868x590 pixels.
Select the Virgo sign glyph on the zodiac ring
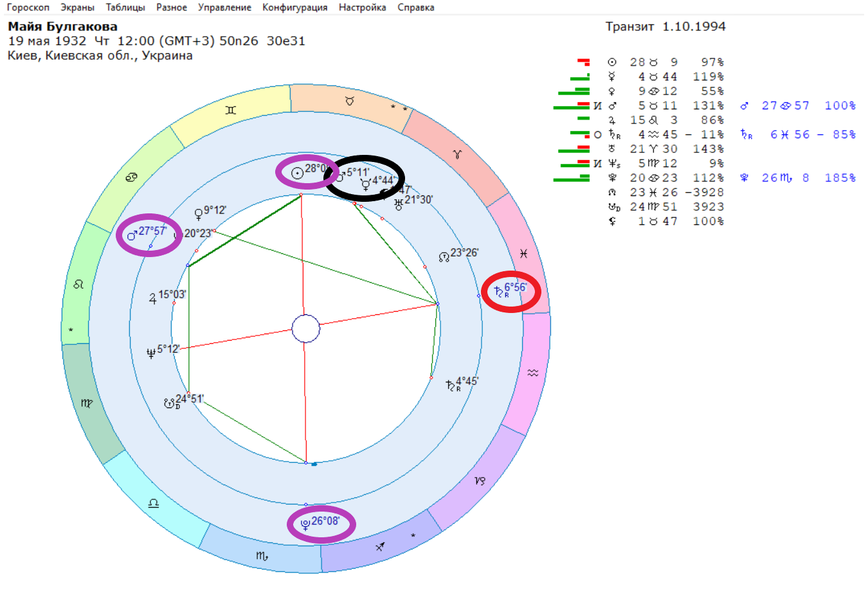pos(87,404)
